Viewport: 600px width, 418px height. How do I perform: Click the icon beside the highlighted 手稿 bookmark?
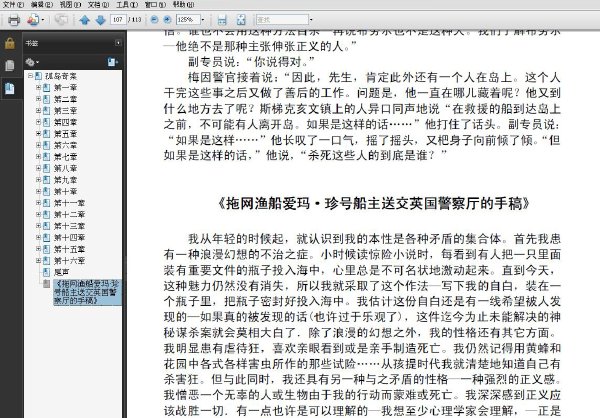coord(46,284)
